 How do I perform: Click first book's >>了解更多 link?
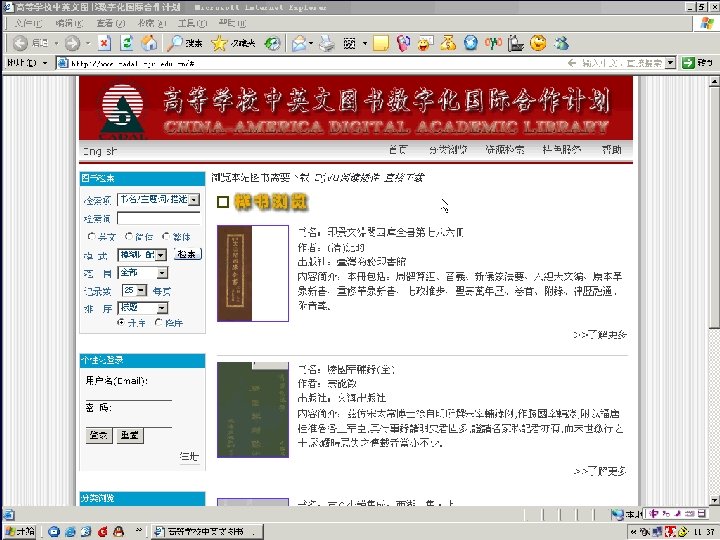tap(600, 335)
